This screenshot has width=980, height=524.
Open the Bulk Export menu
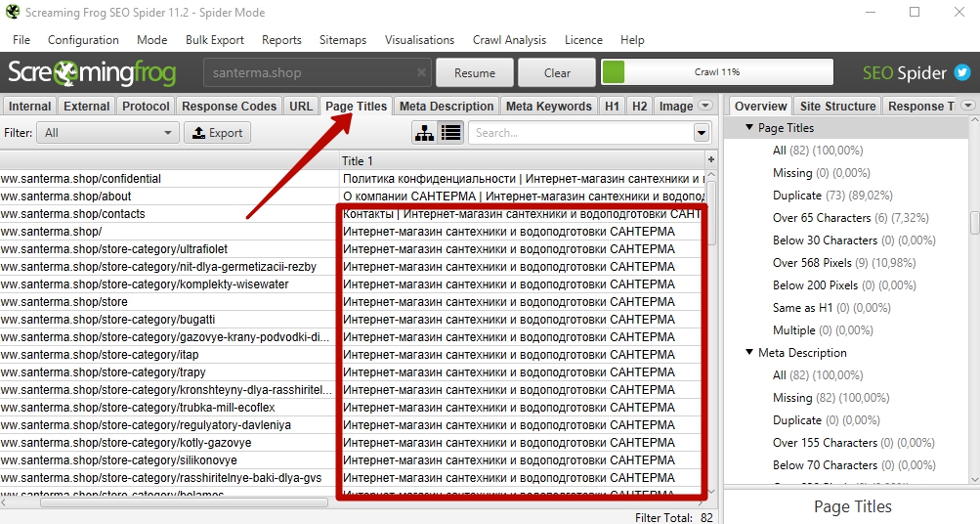coord(214,39)
